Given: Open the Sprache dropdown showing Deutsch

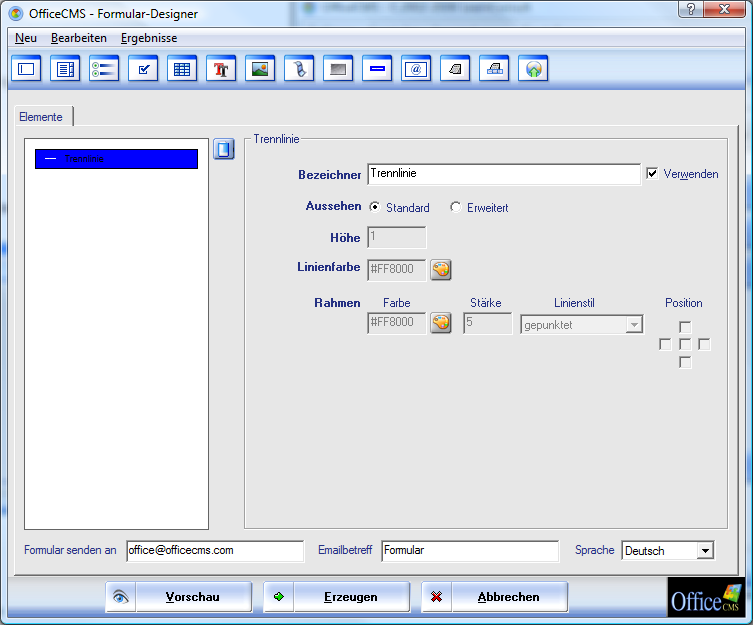Looking at the screenshot, I should 668,551.
